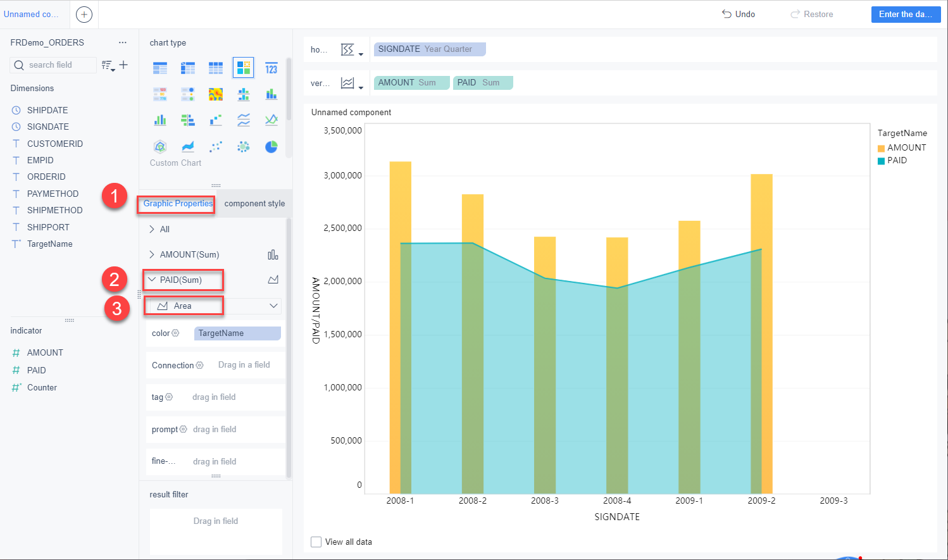The image size is (948, 560).
Task: Select the bubble chart type
Action: tap(244, 147)
